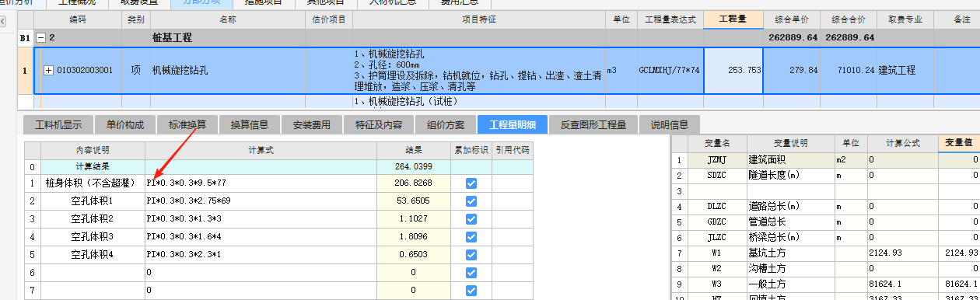This screenshot has width=980, height=300.
Task: Click 综合单价 value 279.84
Action: coord(792,70)
